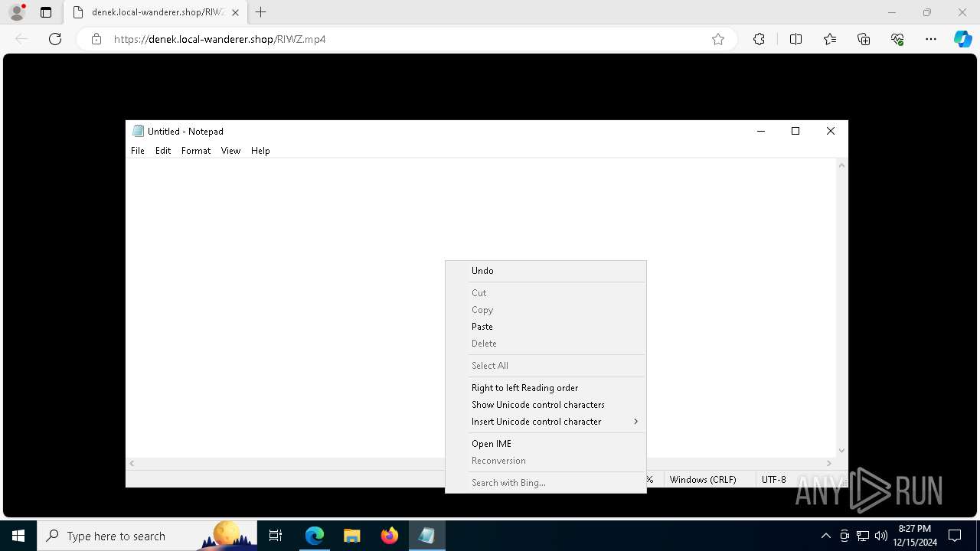Click the Notepad horizontal scrollbar left arrow

pos(132,463)
